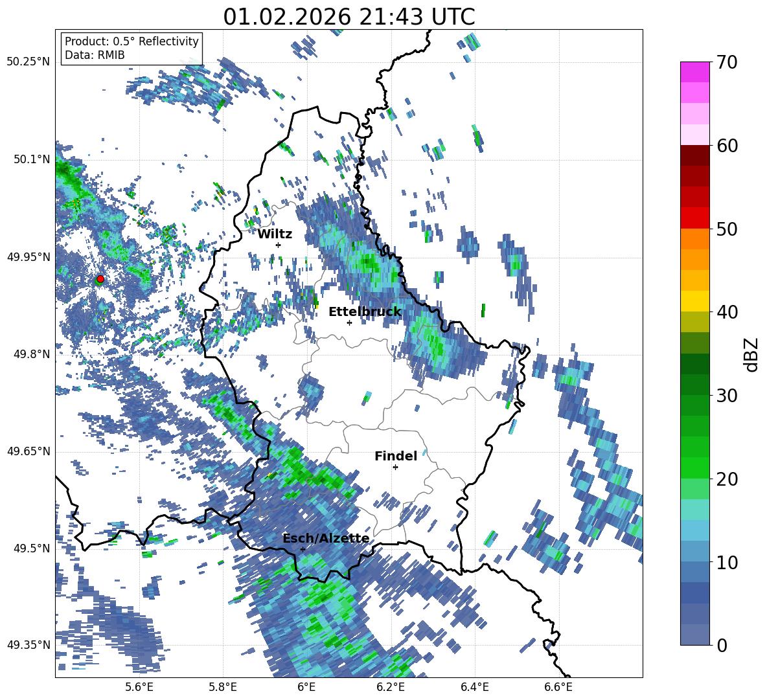Click the Wiltz station cross marker

point(279,245)
